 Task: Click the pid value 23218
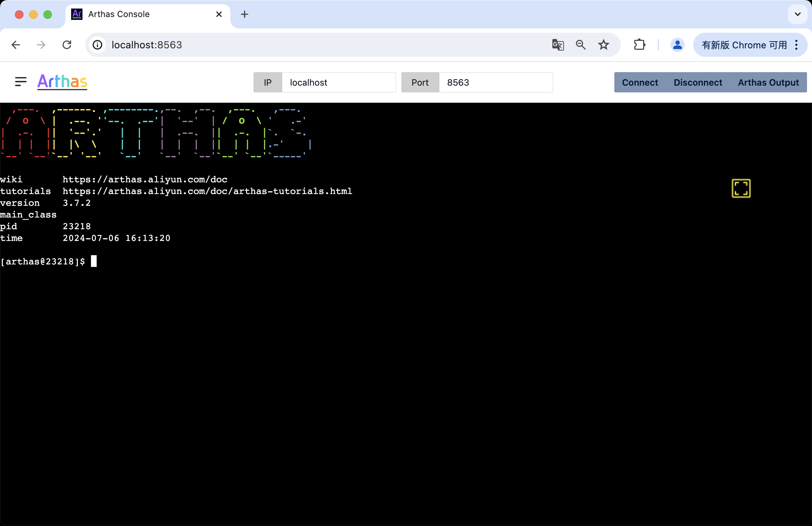click(77, 226)
